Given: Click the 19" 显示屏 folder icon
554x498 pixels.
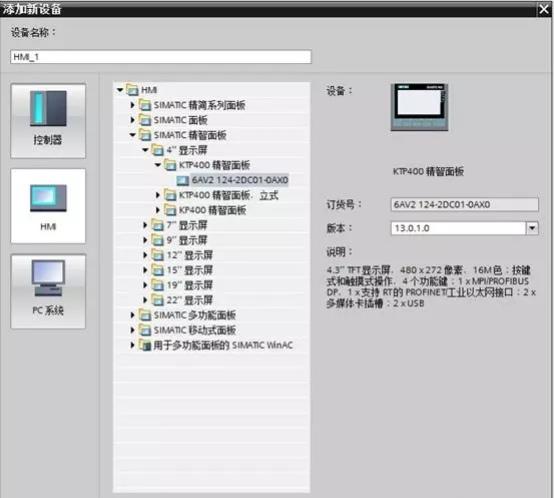Looking at the screenshot, I should point(158,285).
